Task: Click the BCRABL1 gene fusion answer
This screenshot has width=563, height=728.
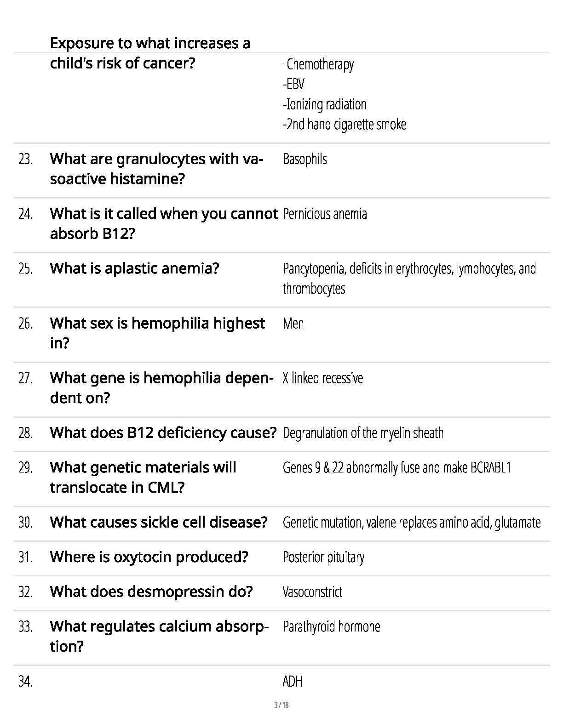Action: click(x=397, y=468)
